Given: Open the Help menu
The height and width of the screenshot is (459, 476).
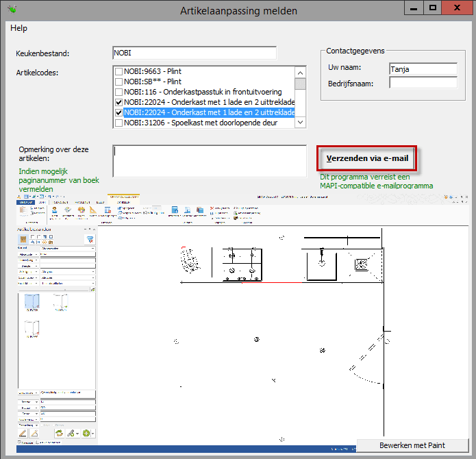Looking at the screenshot, I should tap(18, 28).
